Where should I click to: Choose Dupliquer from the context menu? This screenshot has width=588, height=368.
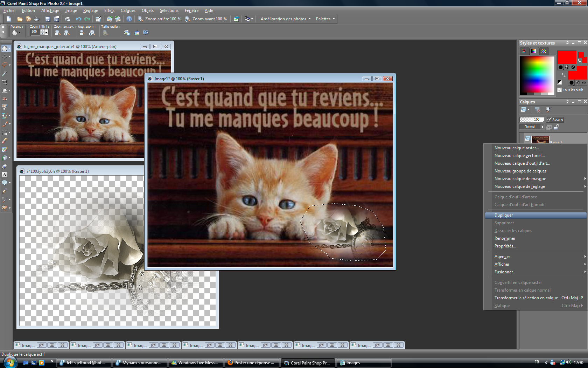tap(535, 215)
